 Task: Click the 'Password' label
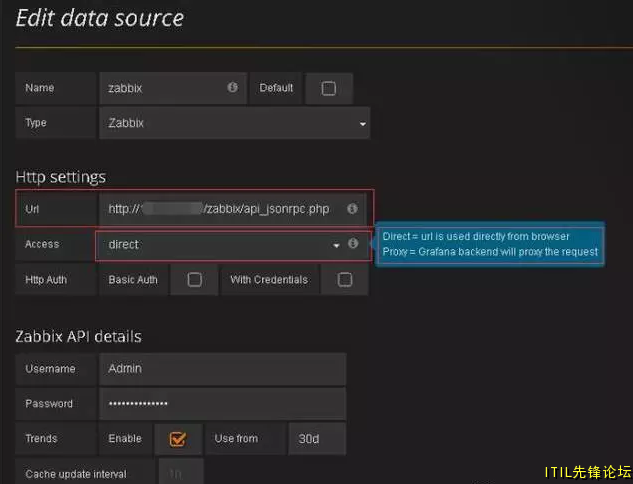(49, 404)
